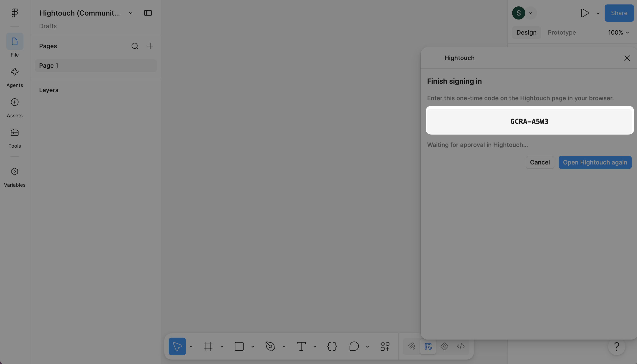
Task: Expand the Move tool options chevron
Action: click(191, 347)
